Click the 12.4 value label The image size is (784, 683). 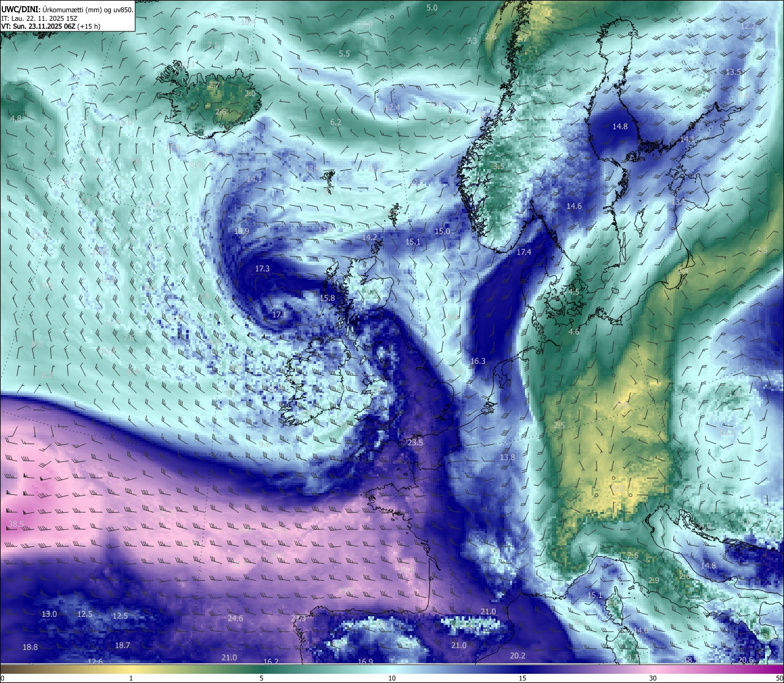tap(392, 107)
